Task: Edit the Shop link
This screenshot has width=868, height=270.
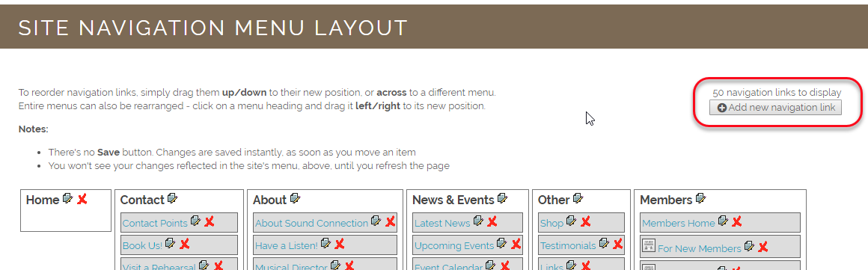Action: [x=571, y=221]
